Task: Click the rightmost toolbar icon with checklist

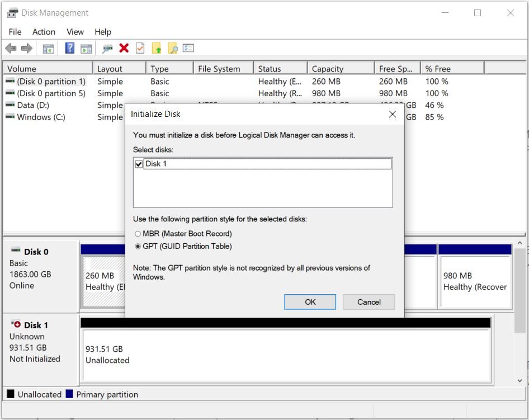Action: (187, 48)
